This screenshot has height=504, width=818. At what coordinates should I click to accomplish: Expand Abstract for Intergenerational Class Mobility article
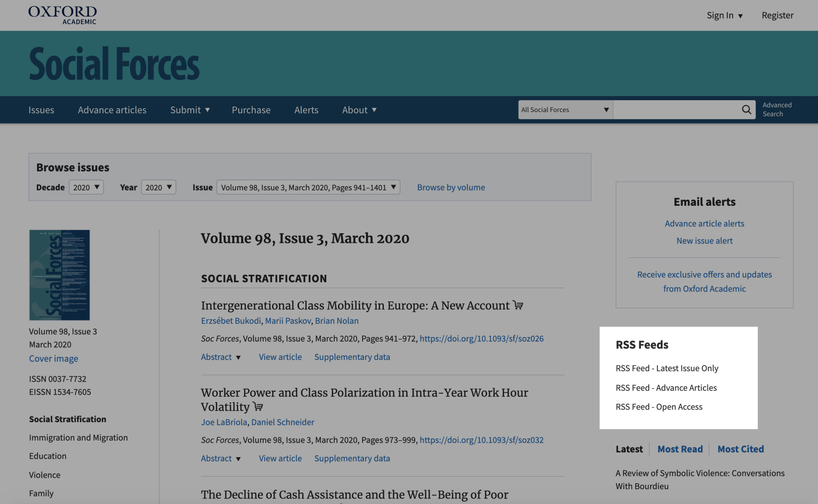[x=221, y=357]
